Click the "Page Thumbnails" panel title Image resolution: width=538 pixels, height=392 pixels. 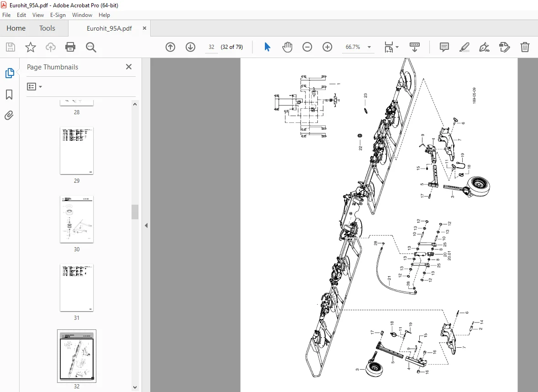tap(53, 67)
